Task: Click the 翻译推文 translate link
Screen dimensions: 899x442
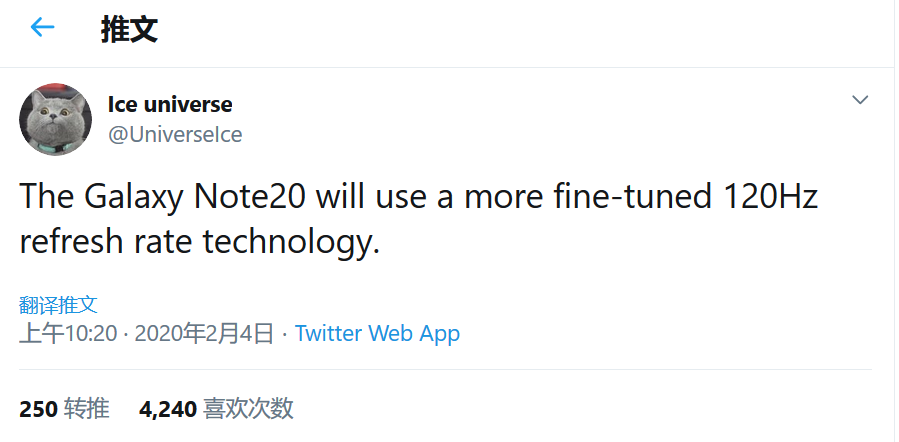Action: (58, 304)
